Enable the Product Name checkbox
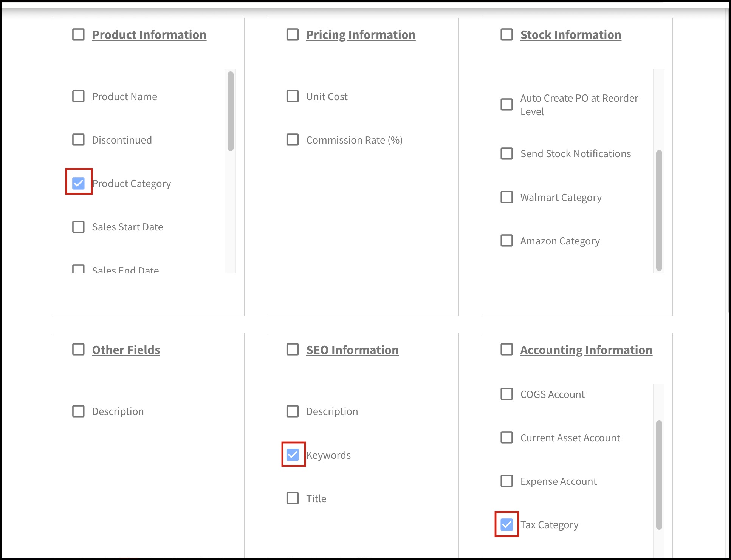This screenshot has height=560, width=731. point(78,96)
